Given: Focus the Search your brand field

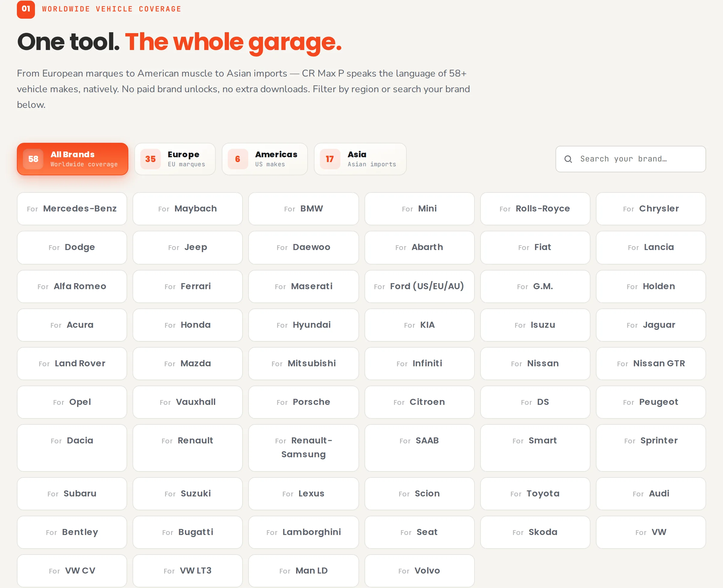Looking at the screenshot, I should point(631,159).
